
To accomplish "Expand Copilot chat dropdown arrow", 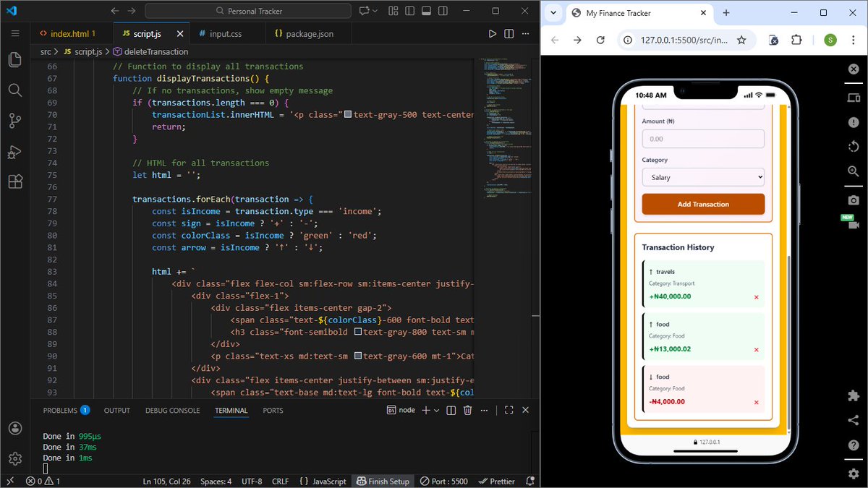I will 375,11.
